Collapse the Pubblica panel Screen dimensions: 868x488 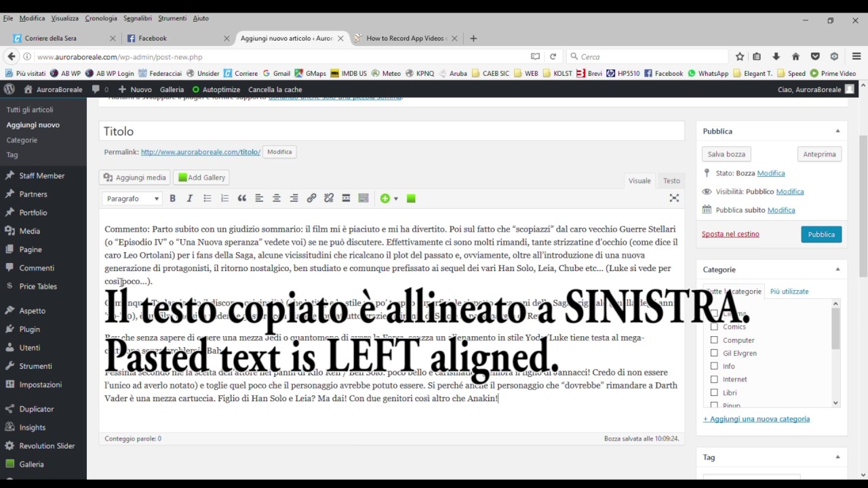click(x=837, y=131)
